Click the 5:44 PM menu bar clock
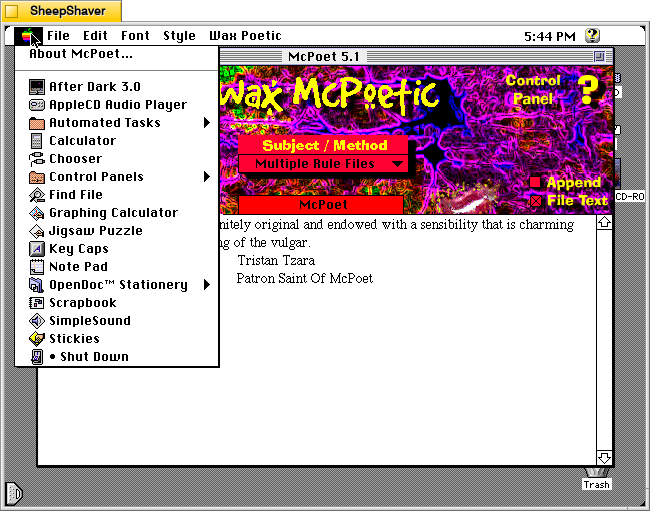This screenshot has width=650, height=511. pyautogui.click(x=550, y=36)
